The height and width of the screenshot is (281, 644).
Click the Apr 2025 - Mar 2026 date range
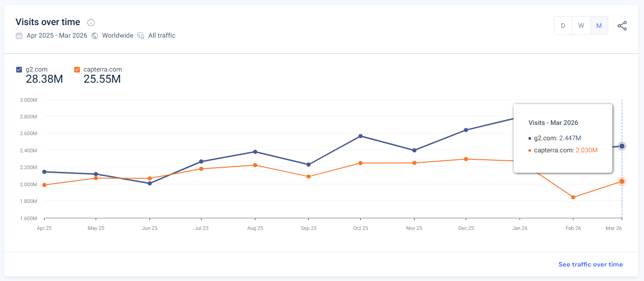pyautogui.click(x=57, y=36)
